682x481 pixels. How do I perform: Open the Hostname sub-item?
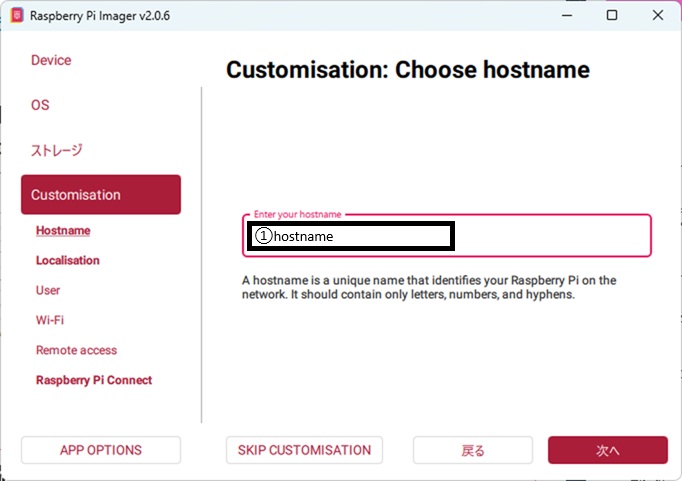pos(63,231)
